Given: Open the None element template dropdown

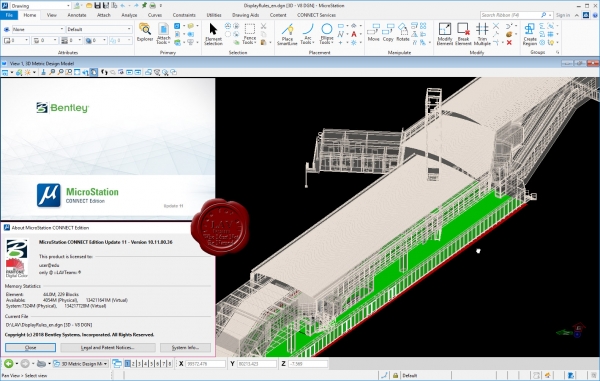Looking at the screenshot, I should point(38,29).
